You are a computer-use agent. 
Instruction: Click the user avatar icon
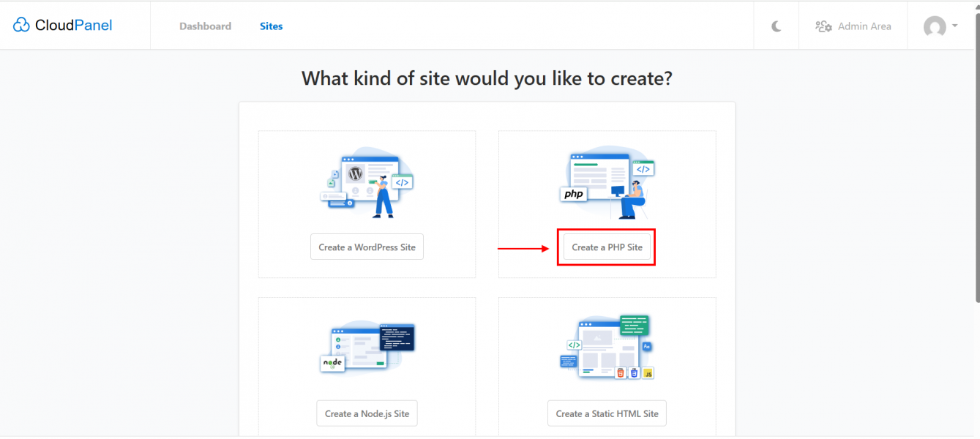click(x=935, y=27)
